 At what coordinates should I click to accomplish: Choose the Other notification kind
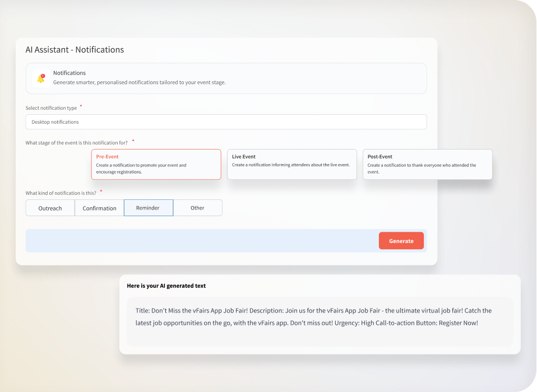pyautogui.click(x=198, y=208)
